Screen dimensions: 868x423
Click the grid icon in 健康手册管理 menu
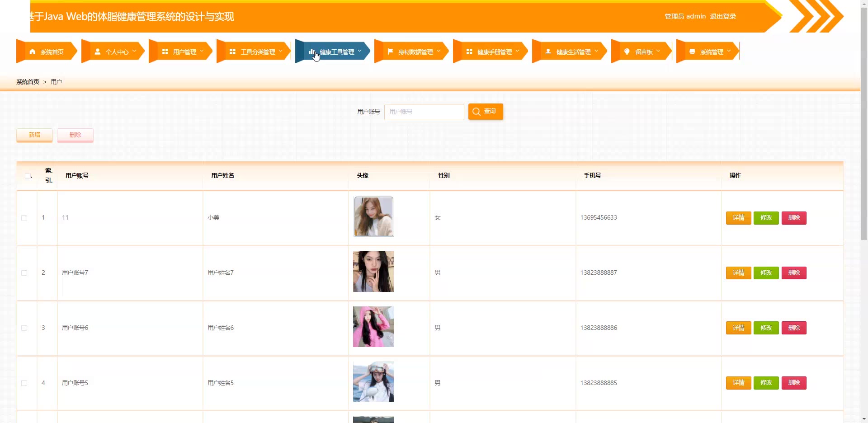(469, 52)
